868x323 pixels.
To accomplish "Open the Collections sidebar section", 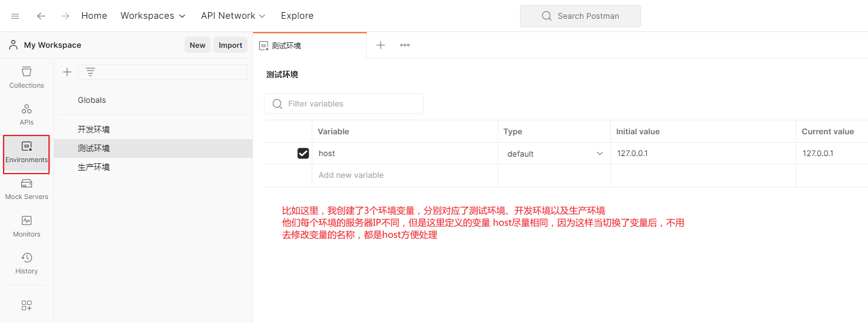I will [x=27, y=77].
